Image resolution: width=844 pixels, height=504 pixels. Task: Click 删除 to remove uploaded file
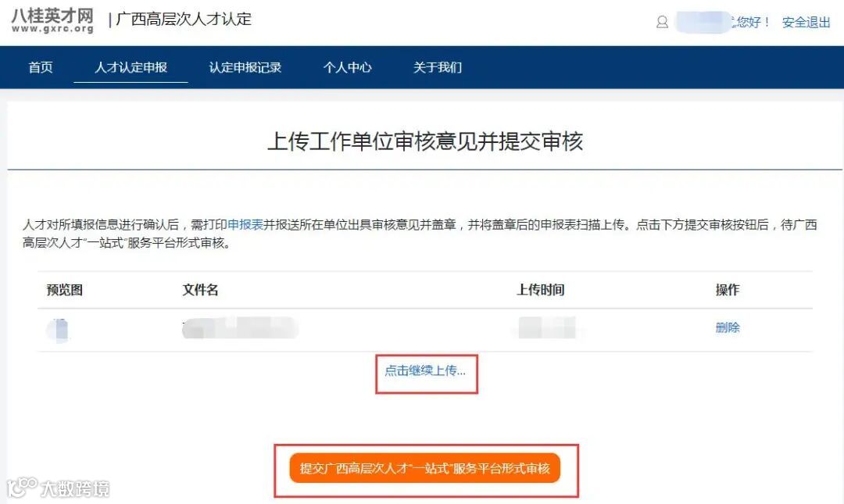728,327
